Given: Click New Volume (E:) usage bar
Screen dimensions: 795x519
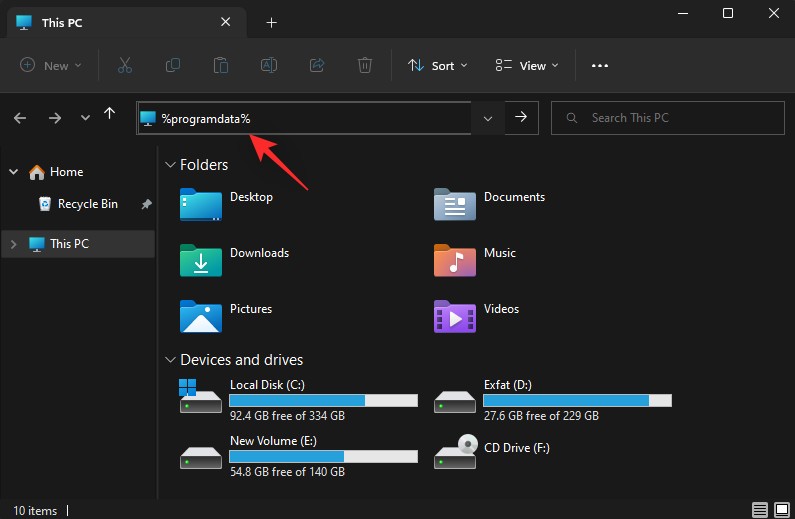Looking at the screenshot, I should [x=323, y=457].
